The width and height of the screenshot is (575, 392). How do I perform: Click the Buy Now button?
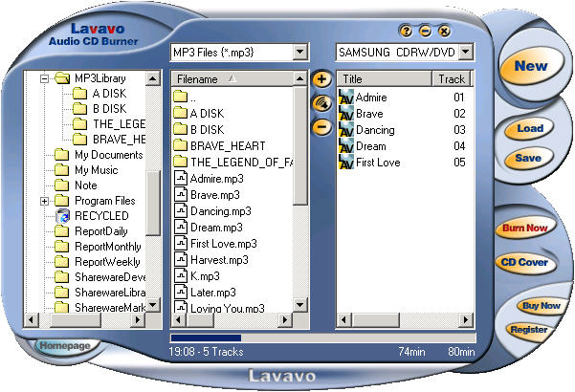pyautogui.click(x=542, y=306)
